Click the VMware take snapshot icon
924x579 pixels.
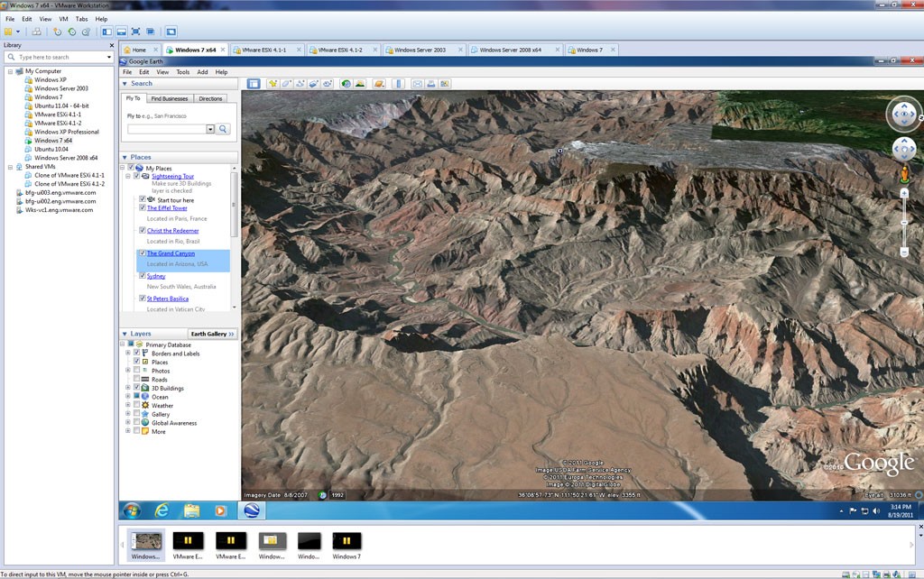click(x=58, y=32)
